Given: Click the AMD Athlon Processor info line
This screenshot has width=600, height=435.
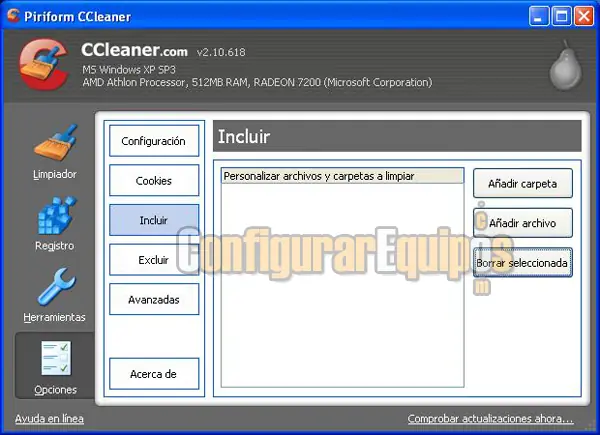Looking at the screenshot, I should tap(257, 82).
